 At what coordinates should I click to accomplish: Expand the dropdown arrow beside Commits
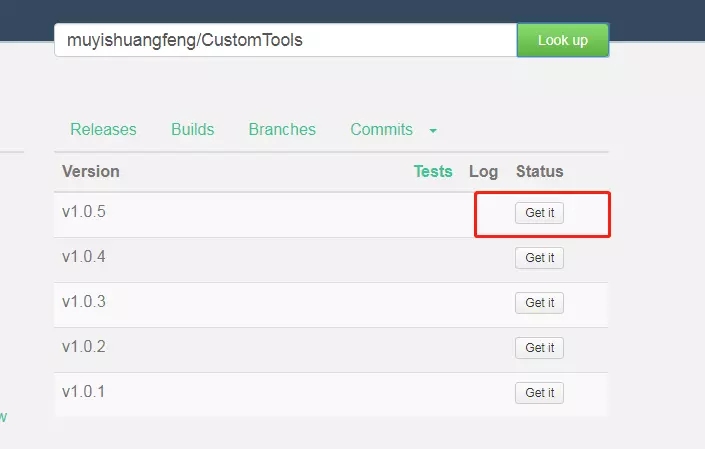tap(433, 131)
